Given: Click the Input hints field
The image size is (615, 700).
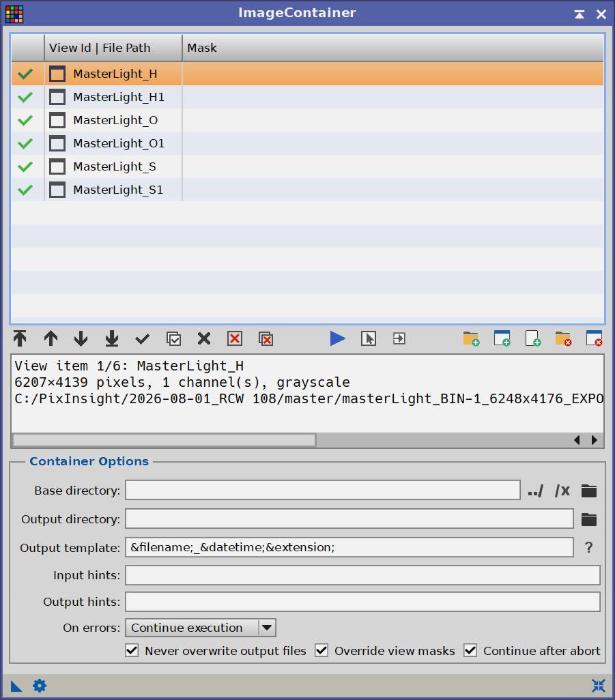Looking at the screenshot, I should tap(362, 575).
